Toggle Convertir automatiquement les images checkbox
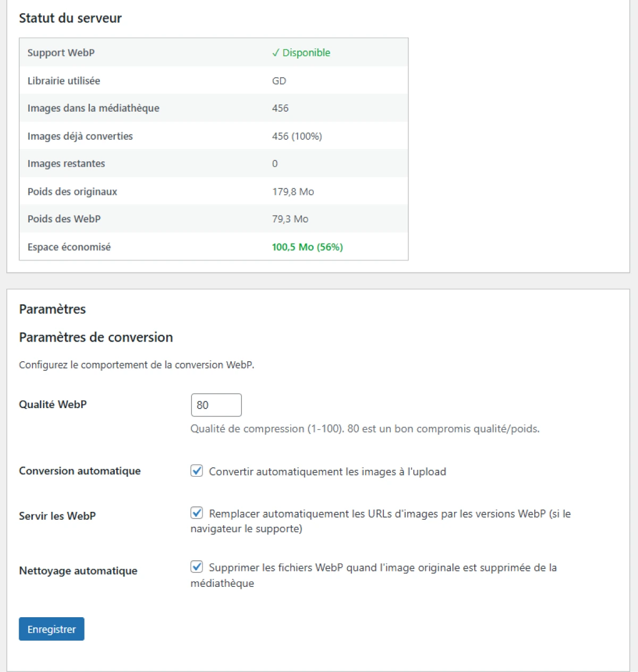The width and height of the screenshot is (638, 672). (x=197, y=471)
